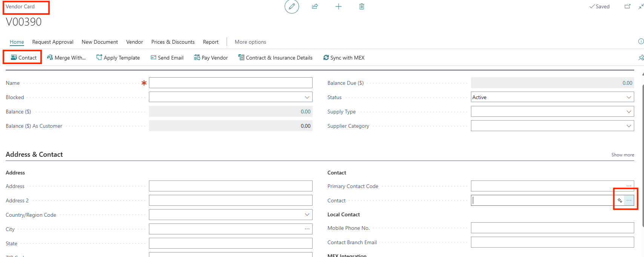
Task: Click the trash delete icon
Action: click(362, 6)
